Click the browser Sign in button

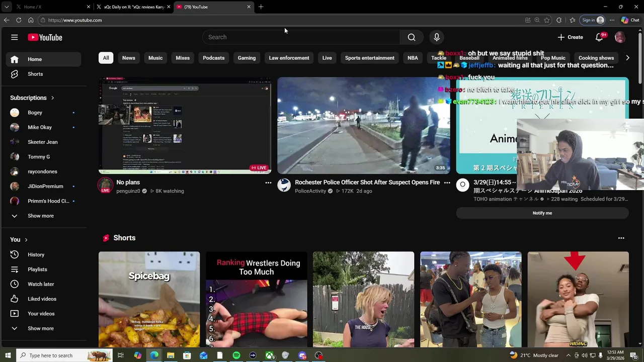click(x=593, y=20)
